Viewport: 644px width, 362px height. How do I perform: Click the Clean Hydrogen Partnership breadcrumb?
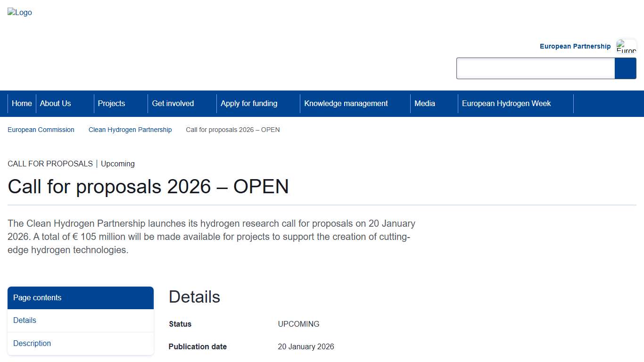click(130, 130)
